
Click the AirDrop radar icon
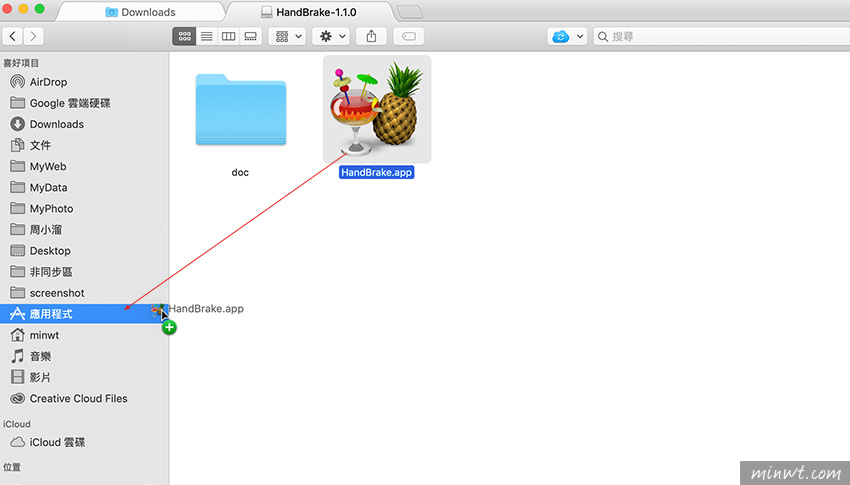pyautogui.click(x=17, y=82)
